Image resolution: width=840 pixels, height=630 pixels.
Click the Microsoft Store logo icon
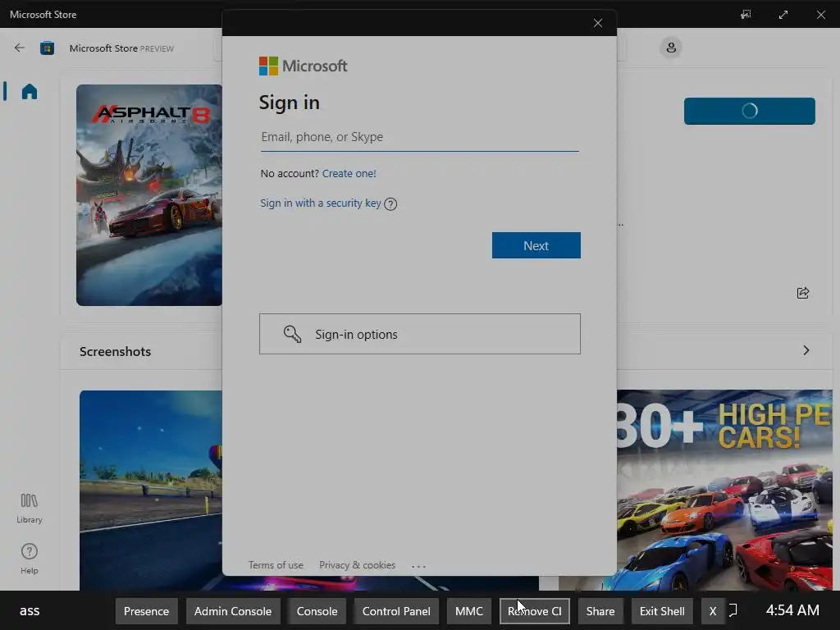point(47,48)
